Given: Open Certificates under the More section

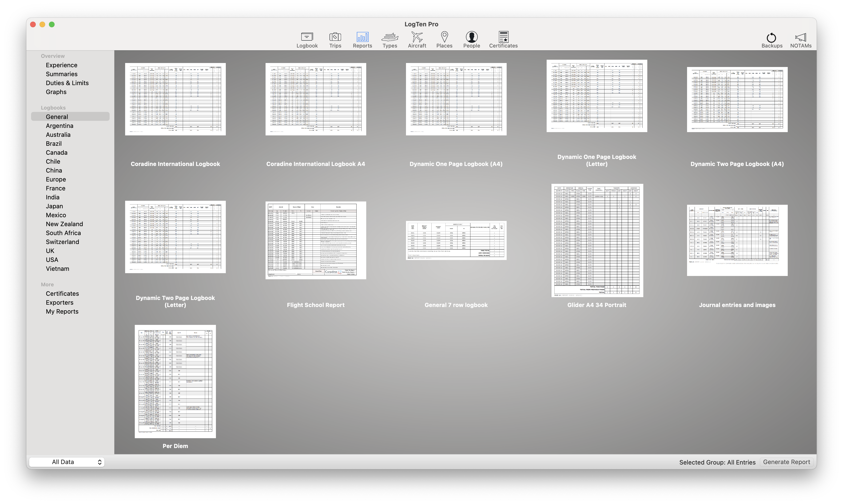Looking at the screenshot, I should click(62, 293).
